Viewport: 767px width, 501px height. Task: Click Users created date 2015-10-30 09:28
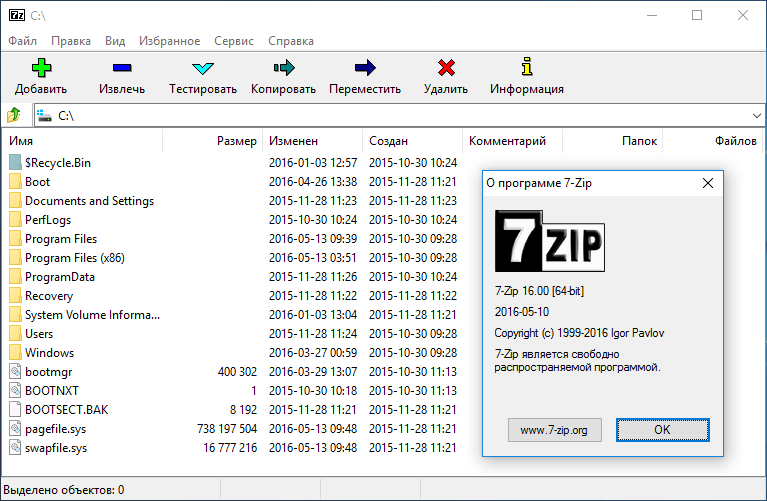[413, 334]
